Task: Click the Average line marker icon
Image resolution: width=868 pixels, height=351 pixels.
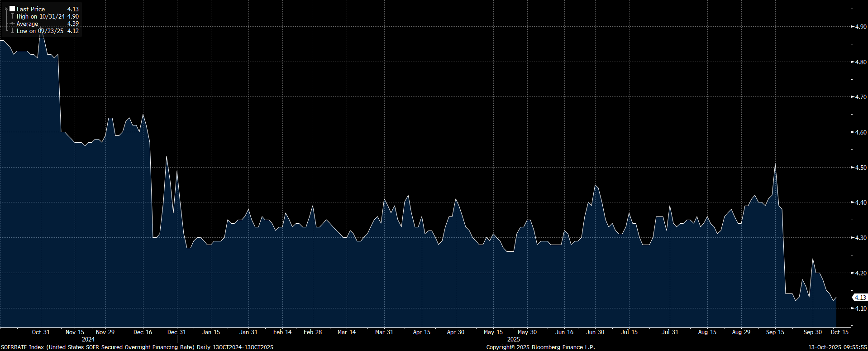Action: coord(12,24)
